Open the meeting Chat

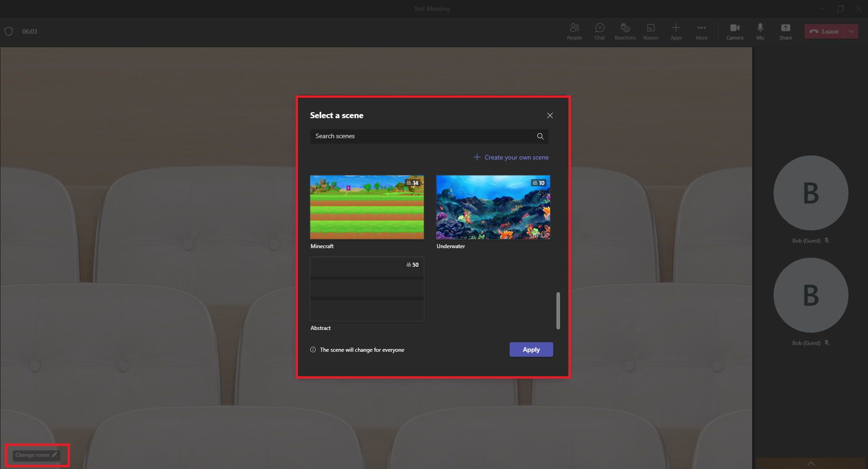[600, 31]
